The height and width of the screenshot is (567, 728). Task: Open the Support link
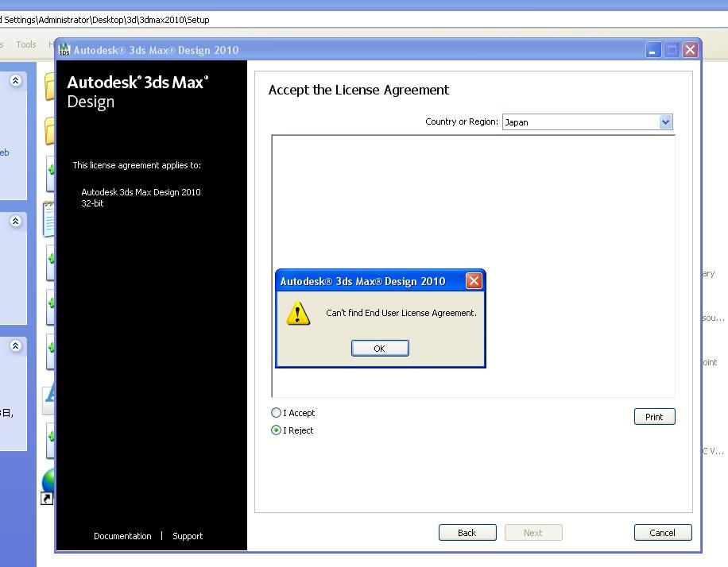[x=188, y=536]
